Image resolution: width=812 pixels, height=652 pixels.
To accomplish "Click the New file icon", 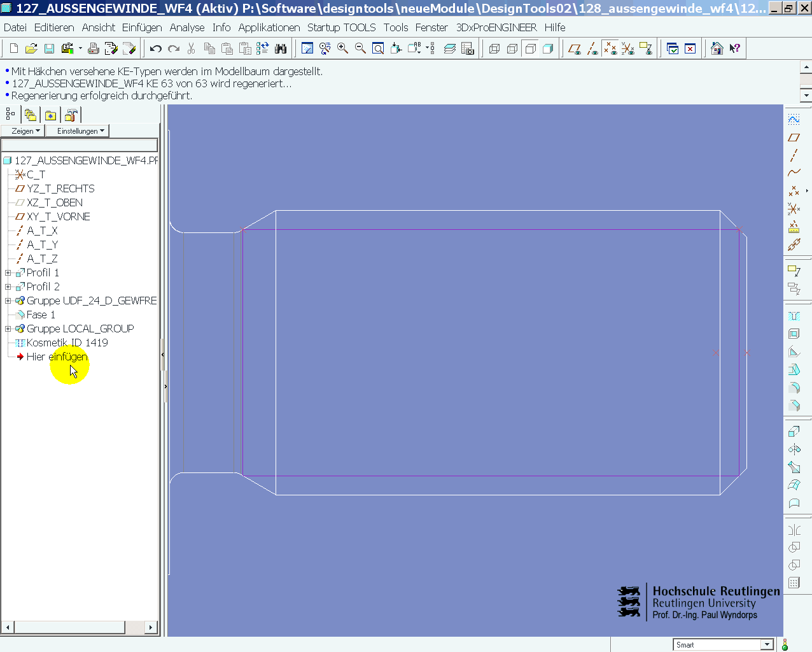I will (14, 48).
